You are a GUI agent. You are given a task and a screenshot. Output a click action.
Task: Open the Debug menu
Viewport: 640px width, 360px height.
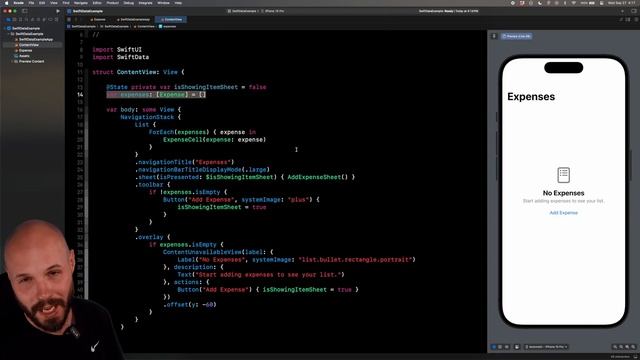[x=129, y=3]
